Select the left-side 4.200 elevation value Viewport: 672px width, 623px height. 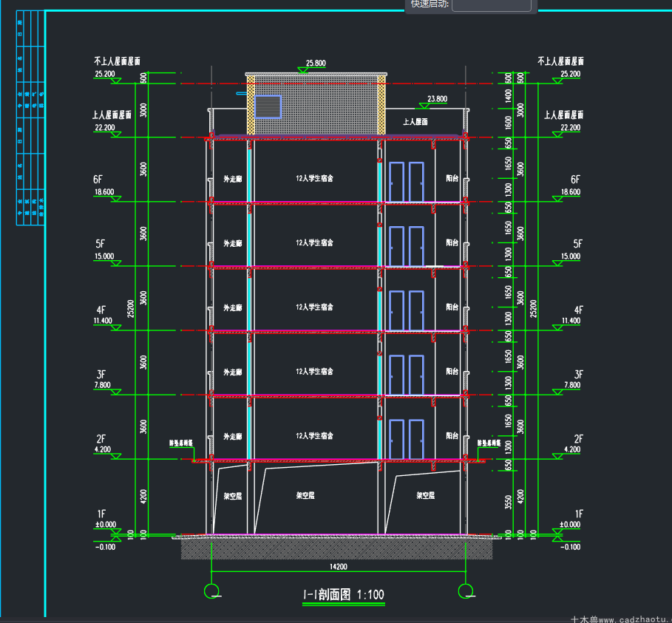(103, 449)
